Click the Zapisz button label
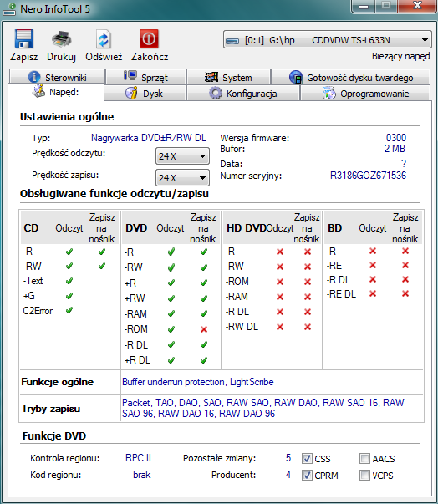 coord(23,57)
